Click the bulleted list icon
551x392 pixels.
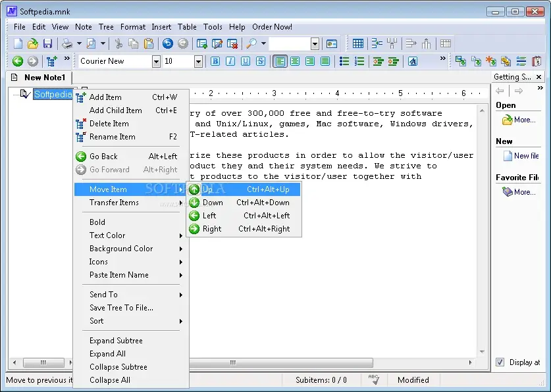pyautogui.click(x=344, y=61)
